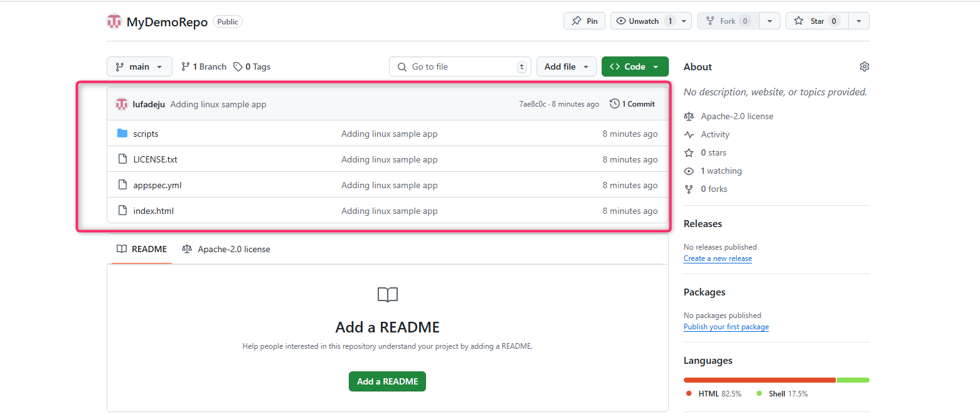Open the Packages heading link
The image size is (980, 414).
tap(705, 292)
